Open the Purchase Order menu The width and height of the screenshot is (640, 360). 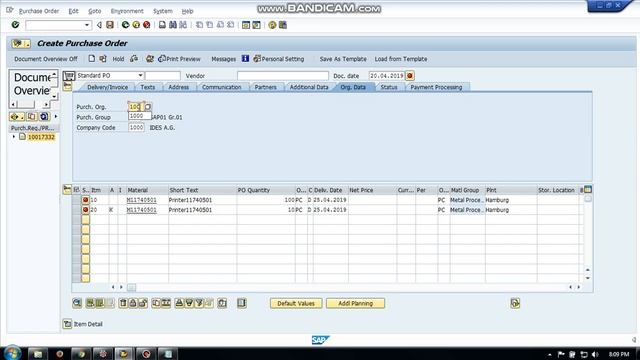[39, 11]
